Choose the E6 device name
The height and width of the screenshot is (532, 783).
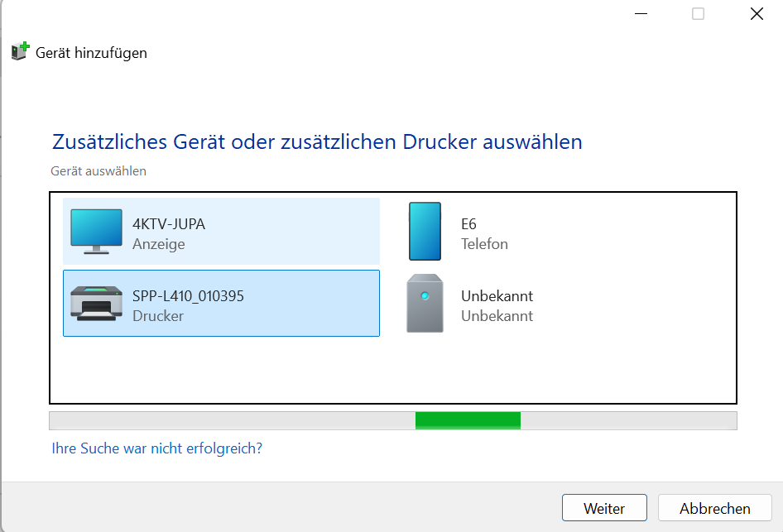tap(468, 224)
